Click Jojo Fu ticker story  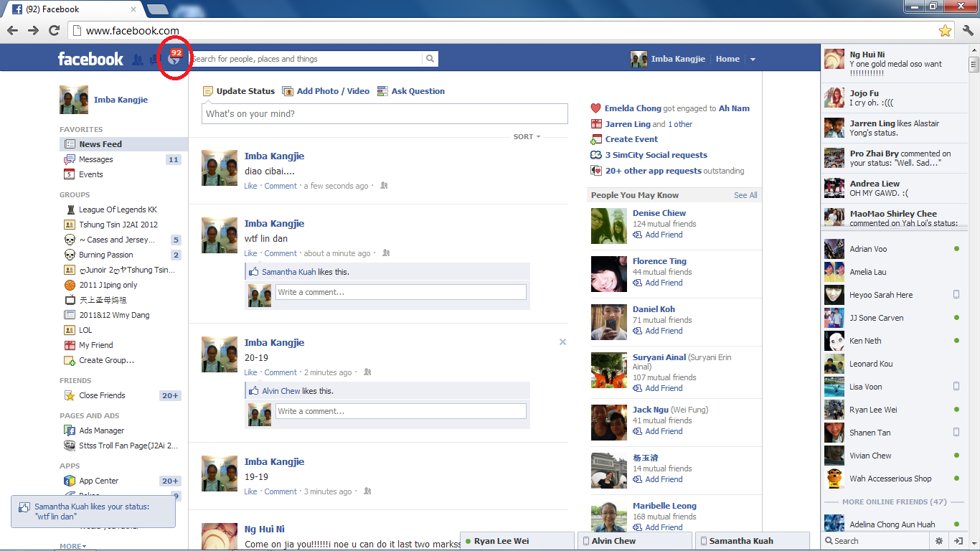[894, 98]
